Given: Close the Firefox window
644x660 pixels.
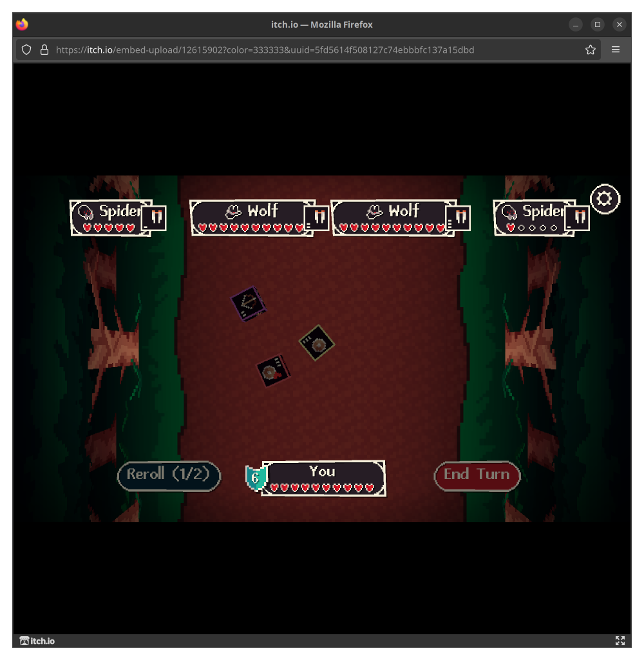Looking at the screenshot, I should (x=619, y=24).
